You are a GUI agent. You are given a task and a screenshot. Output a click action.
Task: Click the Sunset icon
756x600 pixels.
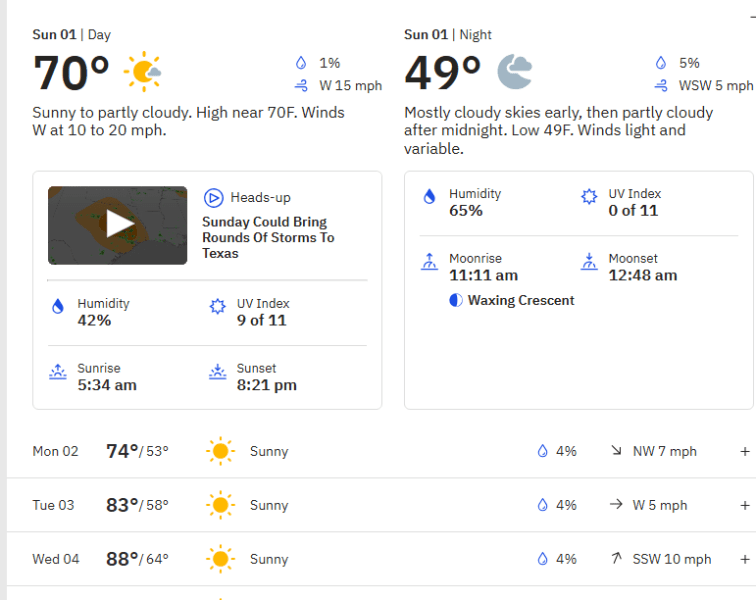click(217, 372)
